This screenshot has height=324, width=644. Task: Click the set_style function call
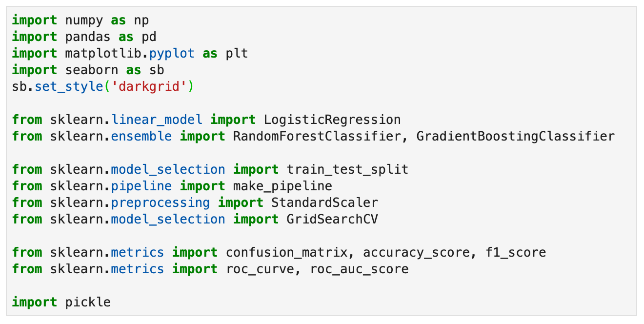click(x=61, y=86)
